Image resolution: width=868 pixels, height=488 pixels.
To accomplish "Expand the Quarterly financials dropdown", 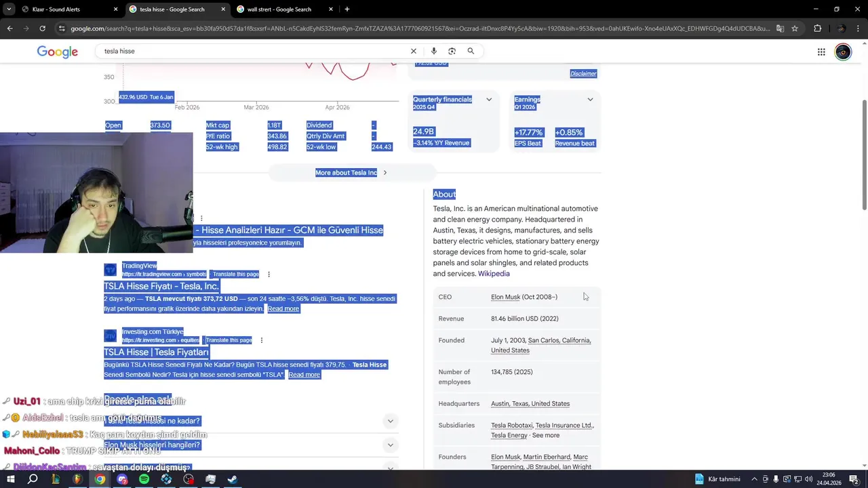I will coord(489,100).
